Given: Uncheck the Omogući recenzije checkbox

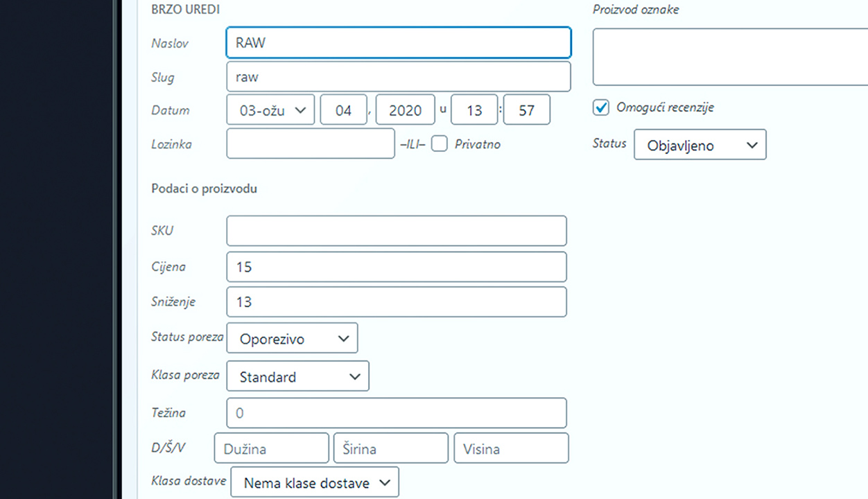Looking at the screenshot, I should point(601,107).
